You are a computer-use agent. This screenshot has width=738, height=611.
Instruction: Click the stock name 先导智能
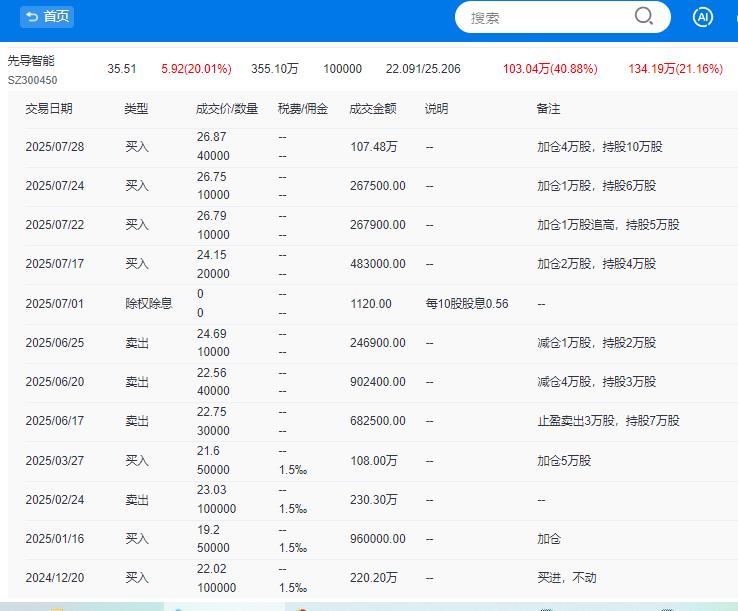click(31, 61)
